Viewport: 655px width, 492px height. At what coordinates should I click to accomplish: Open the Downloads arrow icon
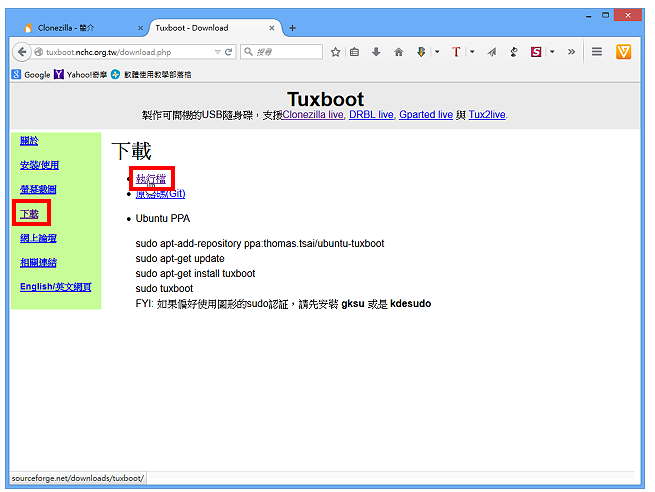point(376,52)
